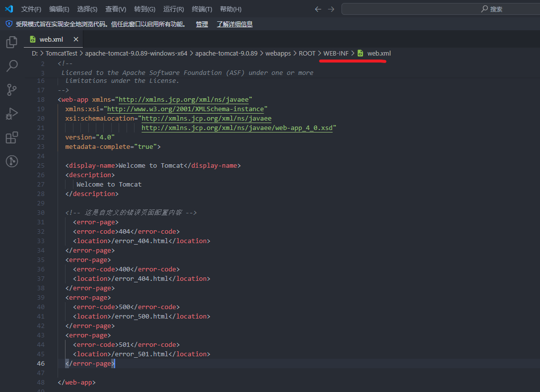The height and width of the screenshot is (392, 540).
Task: Open the Run and Debug view
Action: coord(12,114)
